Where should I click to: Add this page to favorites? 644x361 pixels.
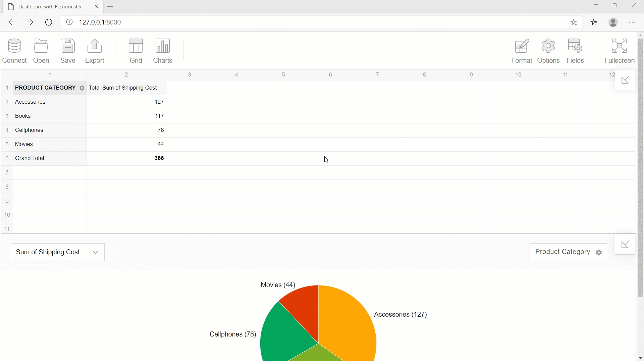[x=574, y=22]
